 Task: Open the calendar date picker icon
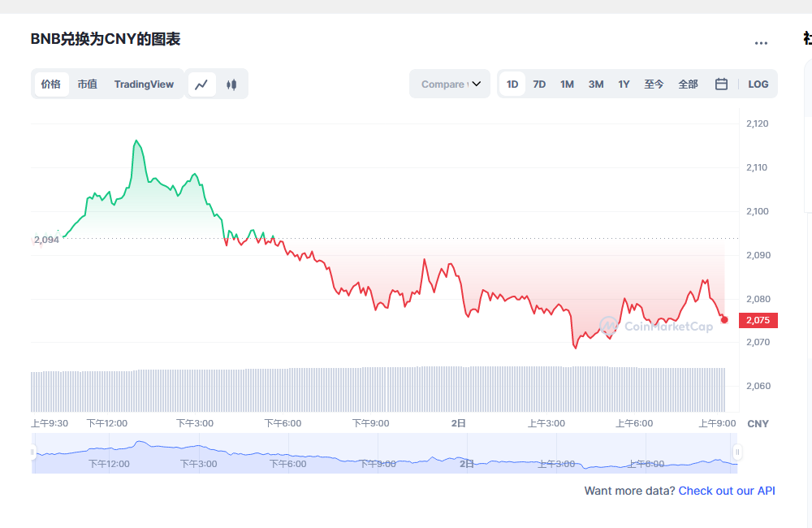[x=721, y=84]
